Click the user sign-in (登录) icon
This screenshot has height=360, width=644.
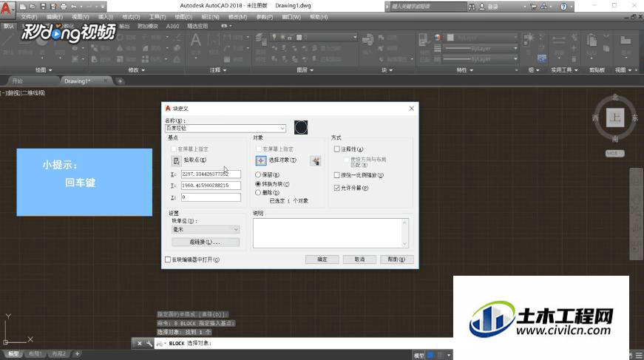pyautogui.click(x=482, y=7)
